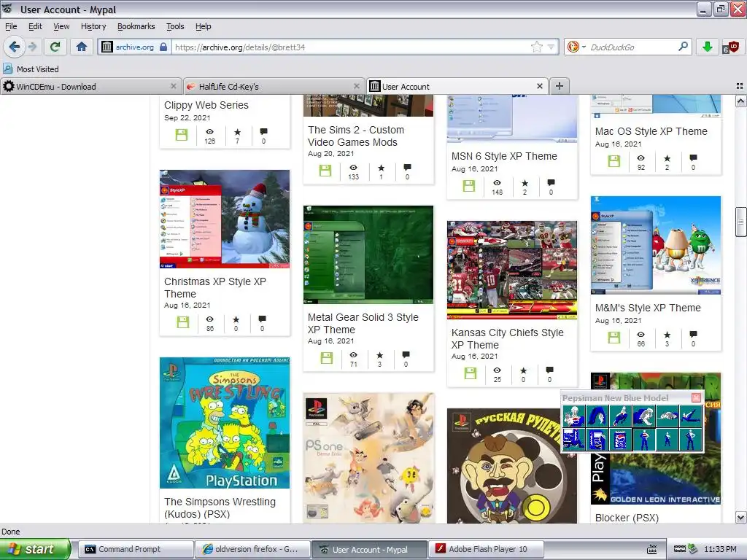Viewport: 747px width, 560px height.
Task: Switch to oldversion firefox taskbar window
Action: coord(252,549)
